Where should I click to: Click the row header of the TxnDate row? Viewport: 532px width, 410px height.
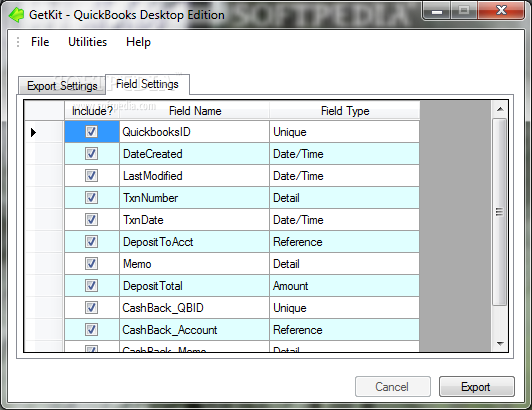pos(44,220)
